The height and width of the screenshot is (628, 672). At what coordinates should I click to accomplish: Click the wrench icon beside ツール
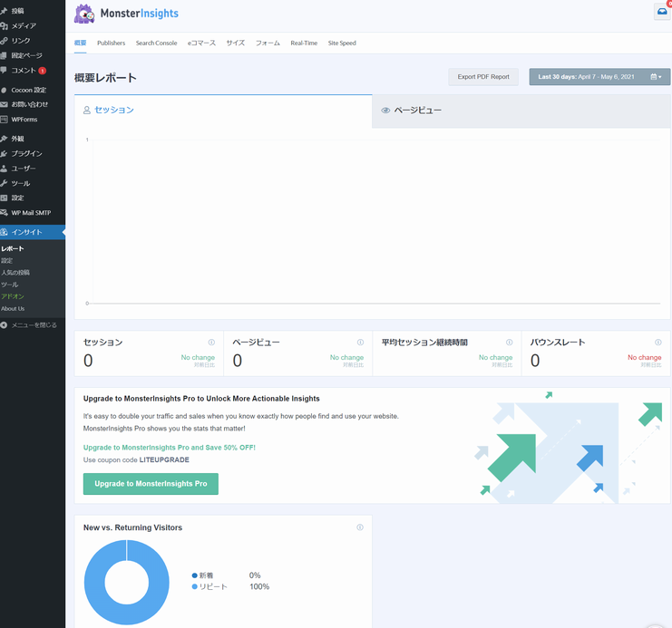[5, 183]
